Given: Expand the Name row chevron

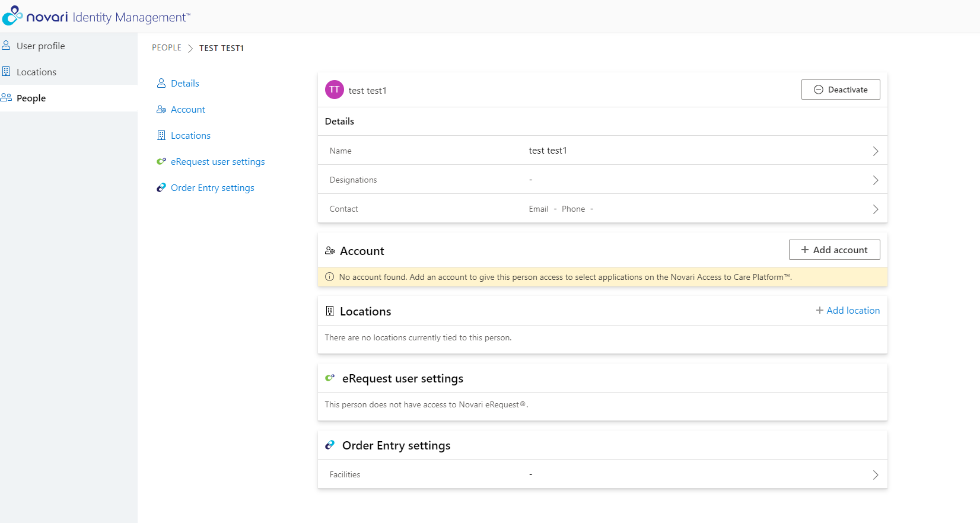Looking at the screenshot, I should pyautogui.click(x=876, y=151).
